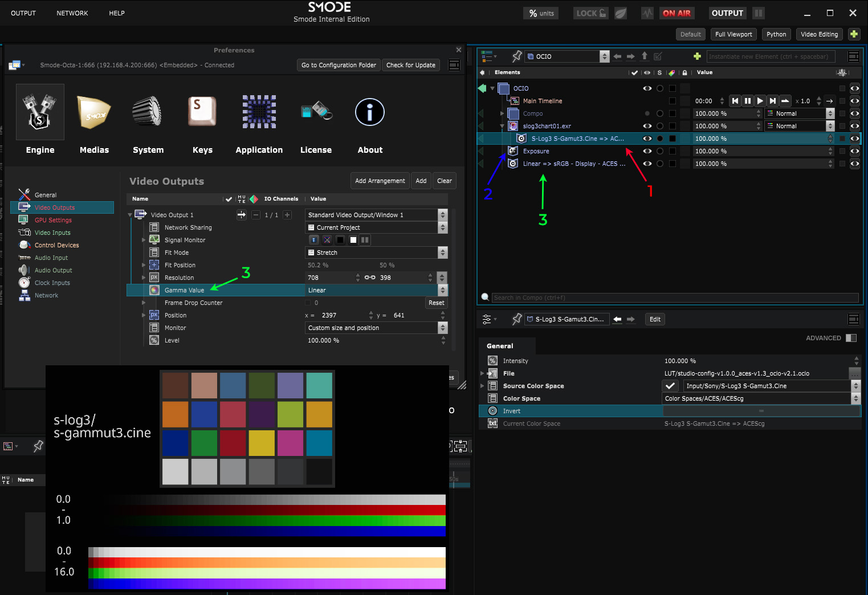Add a new layout with plus icon
The image size is (868, 595).
[854, 34]
